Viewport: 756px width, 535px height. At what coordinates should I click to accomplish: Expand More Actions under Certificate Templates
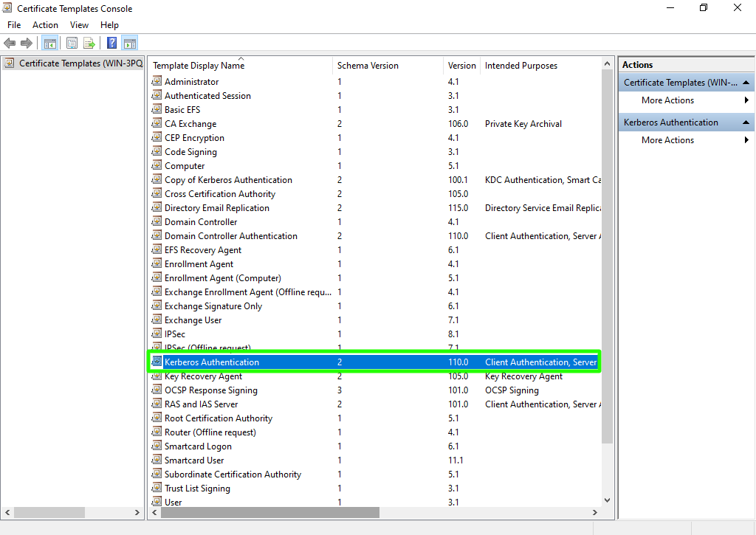click(x=746, y=100)
